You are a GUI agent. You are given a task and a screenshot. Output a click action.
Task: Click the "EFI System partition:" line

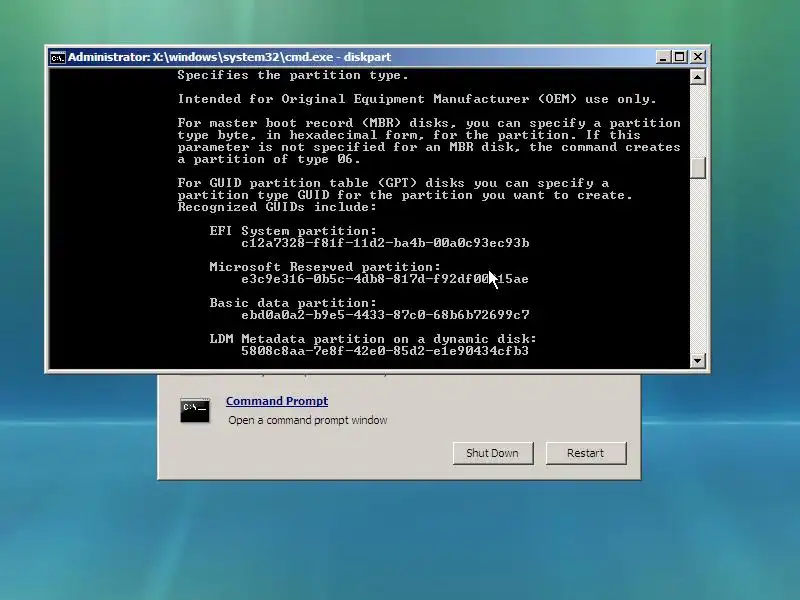click(293, 231)
